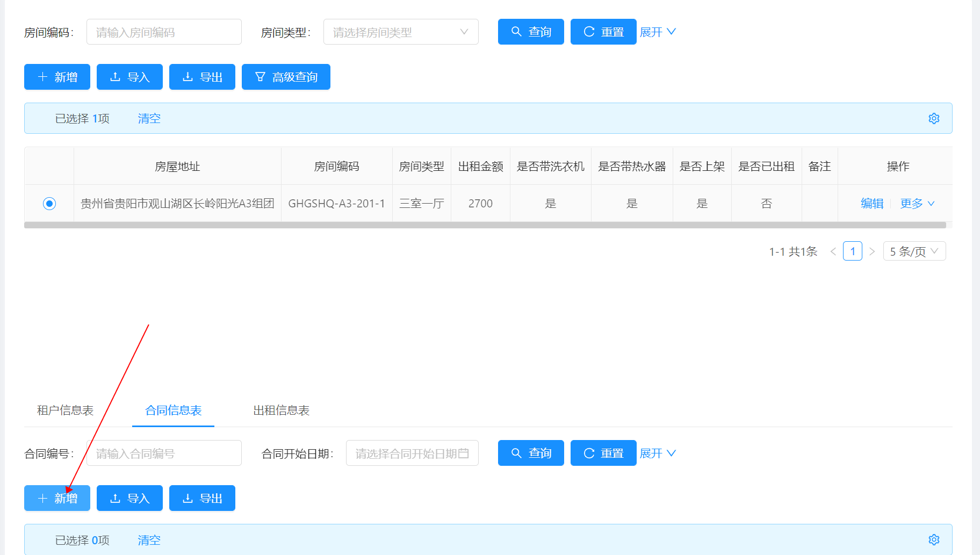This screenshot has width=980, height=555.
Task: Focus the 房间编码 input field
Action: pos(164,32)
